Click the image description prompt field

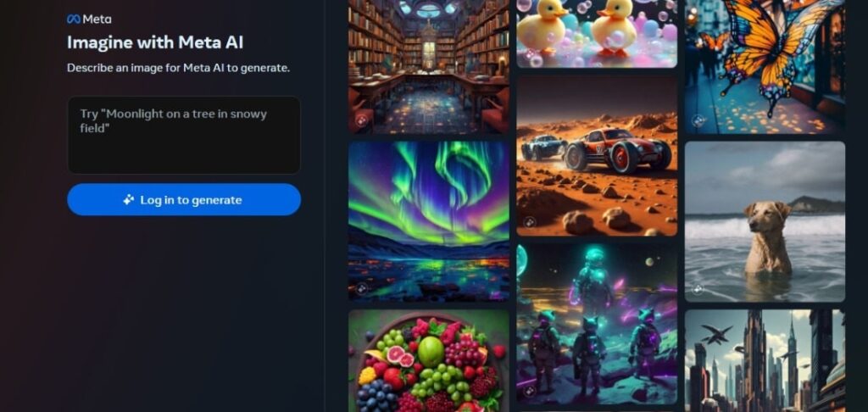(x=184, y=135)
